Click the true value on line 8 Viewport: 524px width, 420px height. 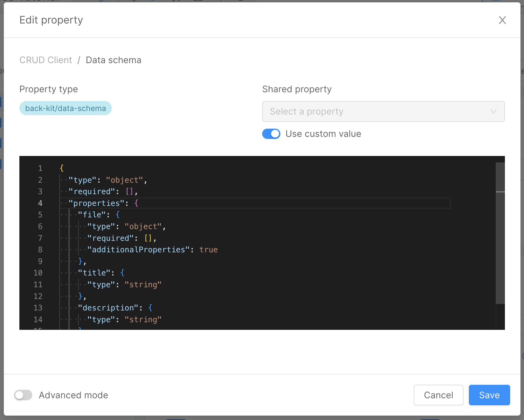[208, 250]
